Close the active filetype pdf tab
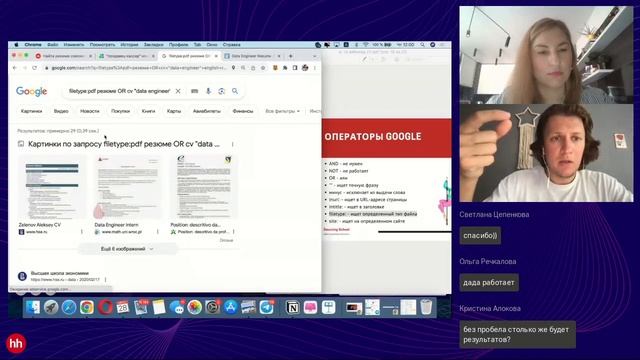The height and width of the screenshot is (360, 640). pyautogui.click(x=216, y=56)
